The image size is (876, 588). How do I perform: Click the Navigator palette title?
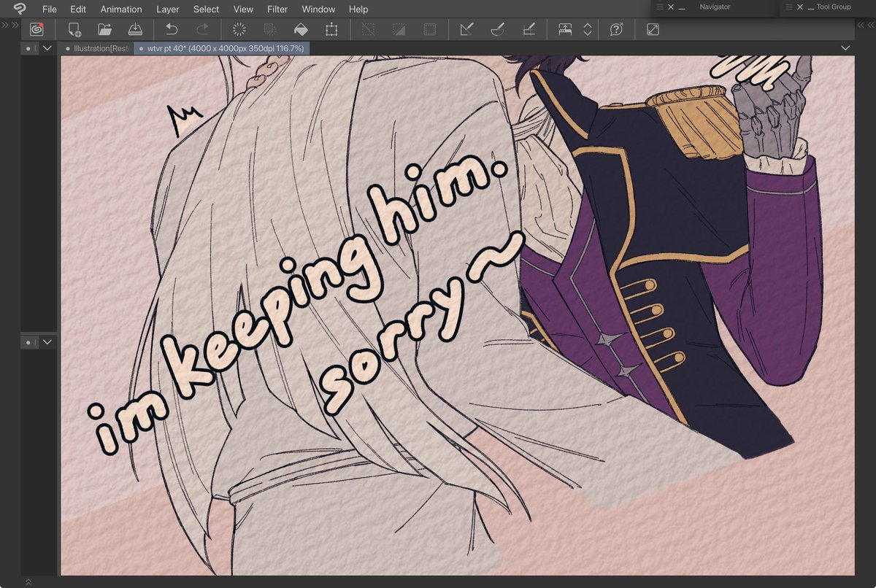pyautogui.click(x=715, y=7)
